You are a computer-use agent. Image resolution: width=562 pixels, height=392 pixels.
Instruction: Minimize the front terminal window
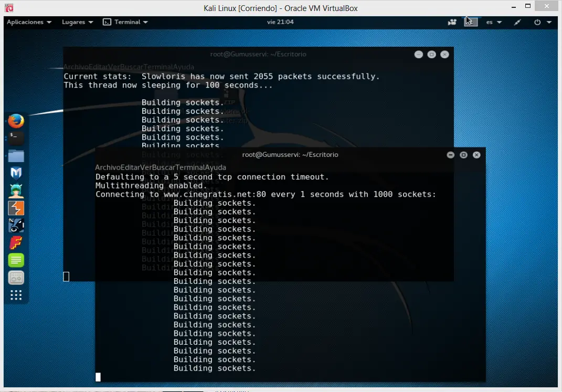451,155
